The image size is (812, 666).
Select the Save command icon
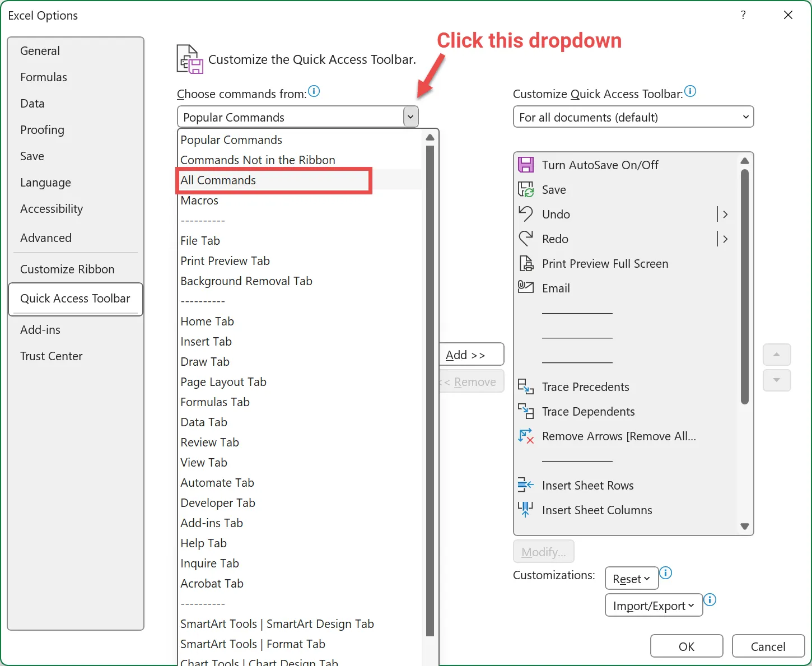[x=525, y=190]
